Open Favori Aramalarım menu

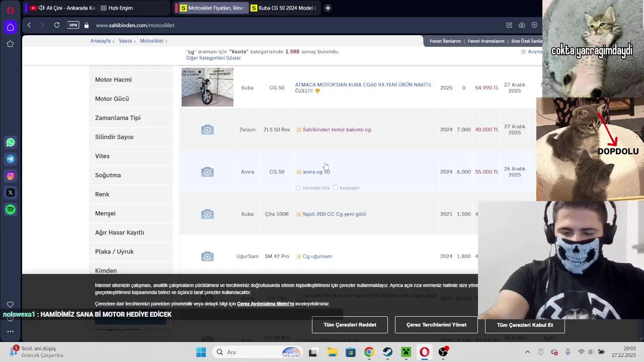click(486, 41)
